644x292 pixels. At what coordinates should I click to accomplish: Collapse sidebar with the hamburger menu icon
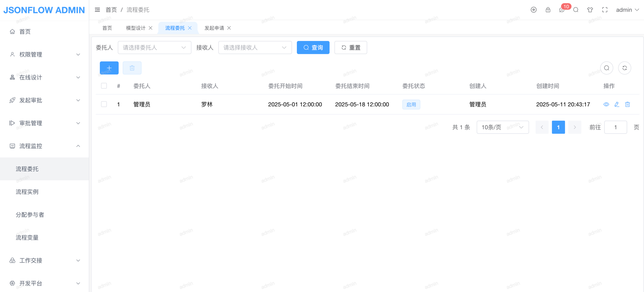(97, 10)
